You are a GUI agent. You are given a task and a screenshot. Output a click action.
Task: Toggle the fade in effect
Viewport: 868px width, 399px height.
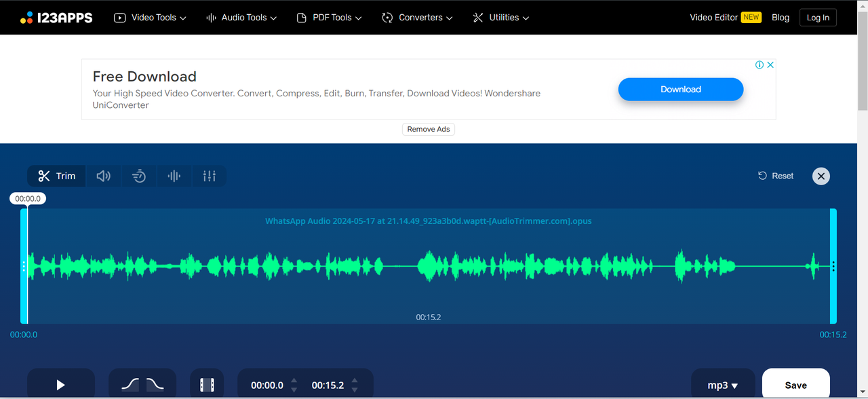[130, 385]
